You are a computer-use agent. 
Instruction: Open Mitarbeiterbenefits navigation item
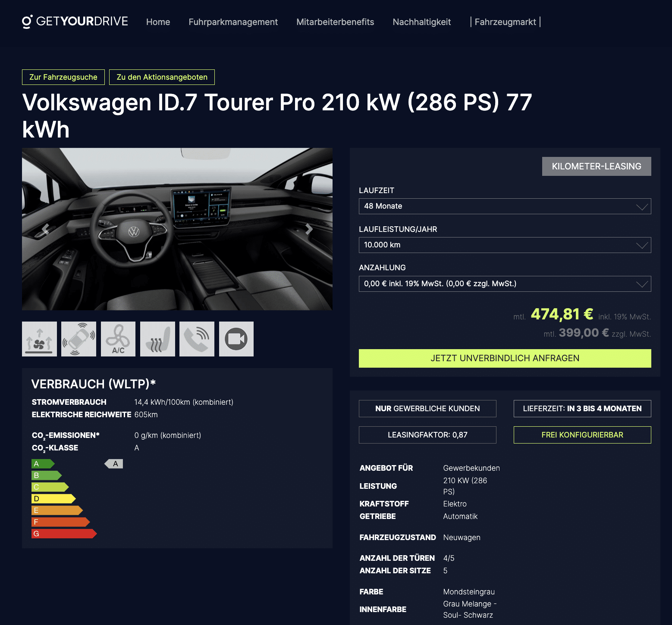(335, 22)
